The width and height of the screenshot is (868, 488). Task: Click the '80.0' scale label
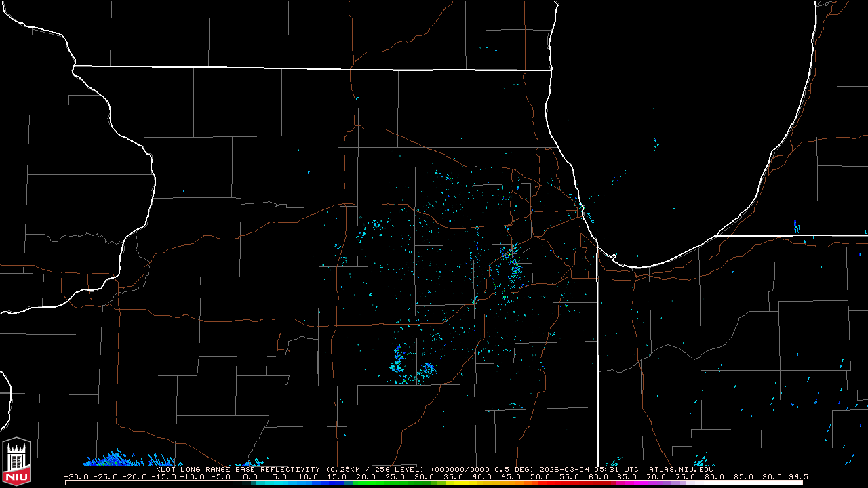715,476
